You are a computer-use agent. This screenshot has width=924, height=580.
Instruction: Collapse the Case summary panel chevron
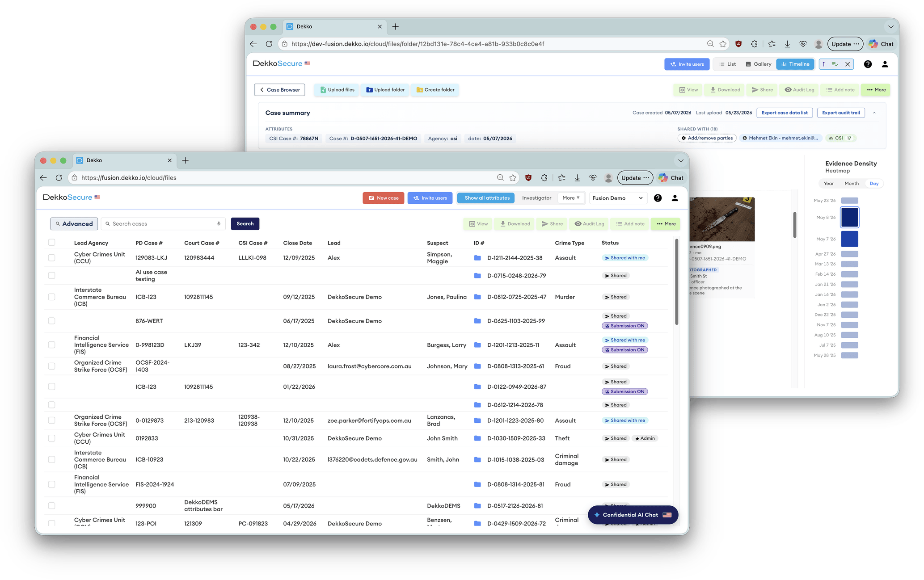[874, 113]
